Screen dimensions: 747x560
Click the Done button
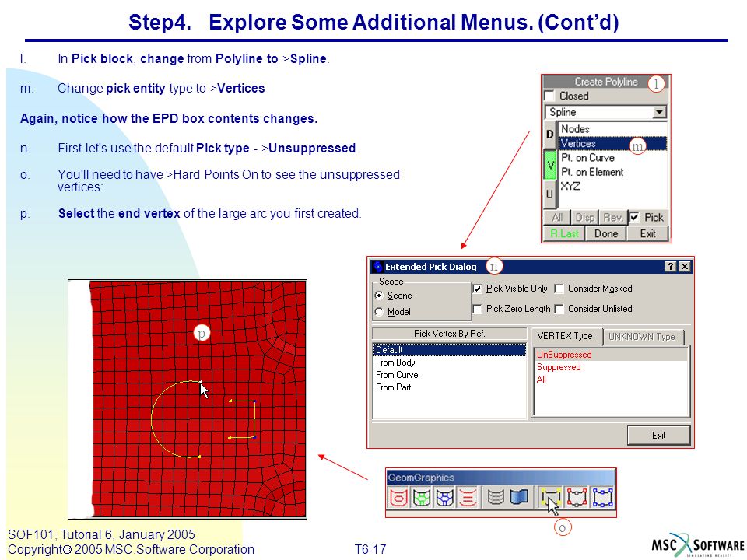pyautogui.click(x=606, y=234)
